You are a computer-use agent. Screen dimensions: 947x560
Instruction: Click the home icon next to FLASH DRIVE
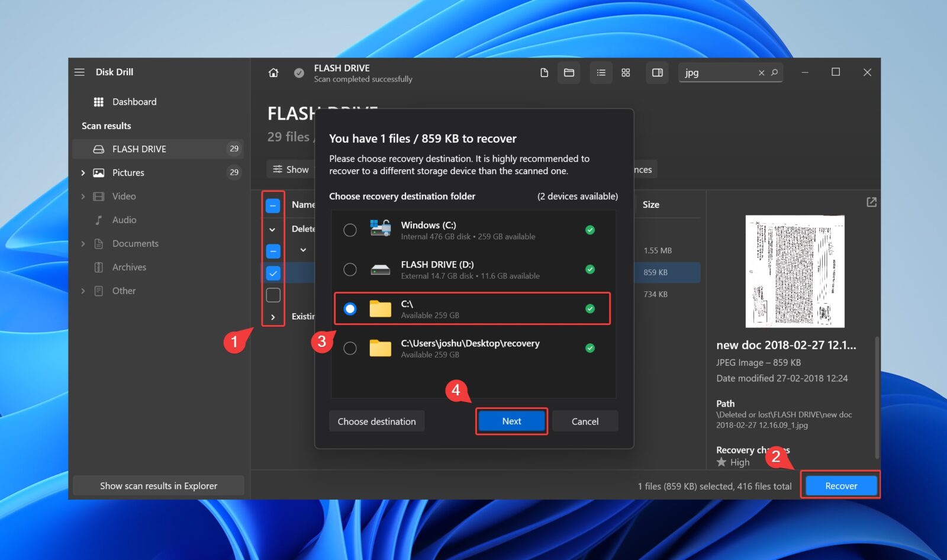click(x=273, y=72)
